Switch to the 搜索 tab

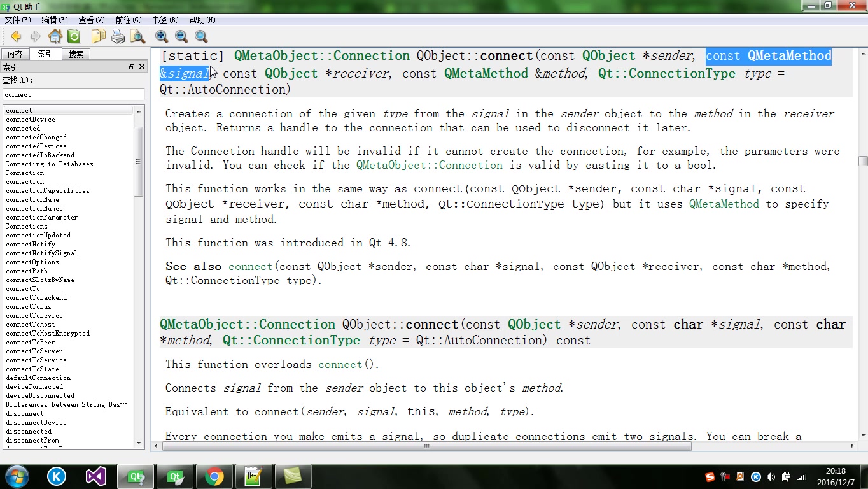pyautogui.click(x=76, y=54)
